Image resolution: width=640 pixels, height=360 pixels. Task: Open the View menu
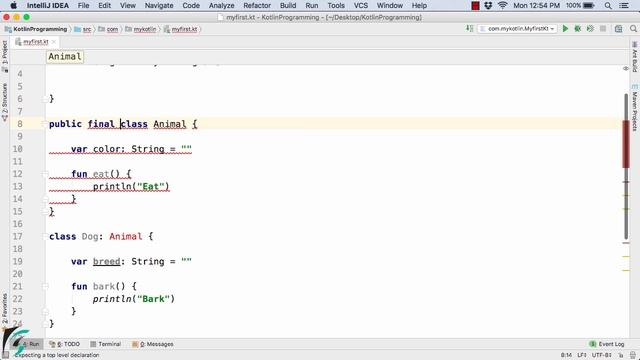(x=128, y=5)
